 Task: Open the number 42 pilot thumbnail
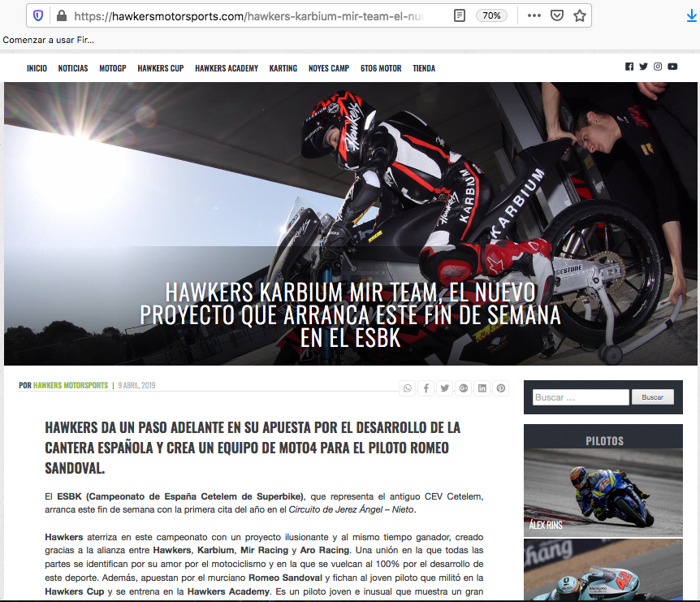pyautogui.click(x=603, y=570)
